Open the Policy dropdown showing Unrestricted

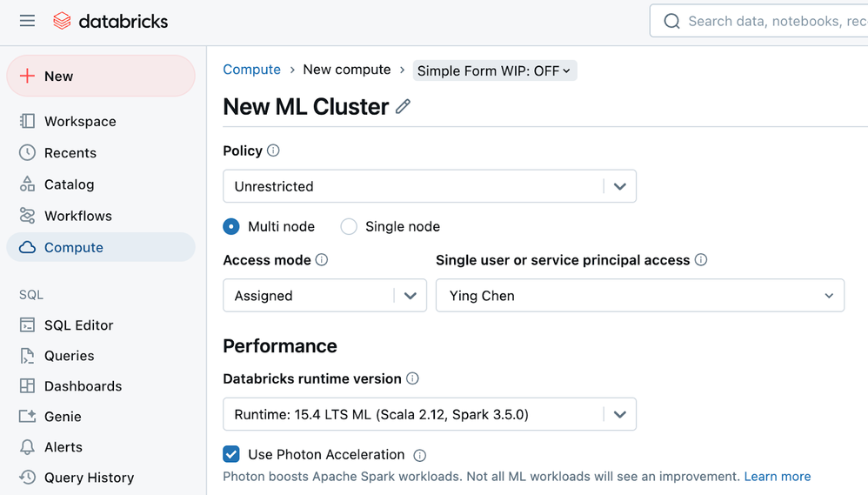tap(430, 186)
